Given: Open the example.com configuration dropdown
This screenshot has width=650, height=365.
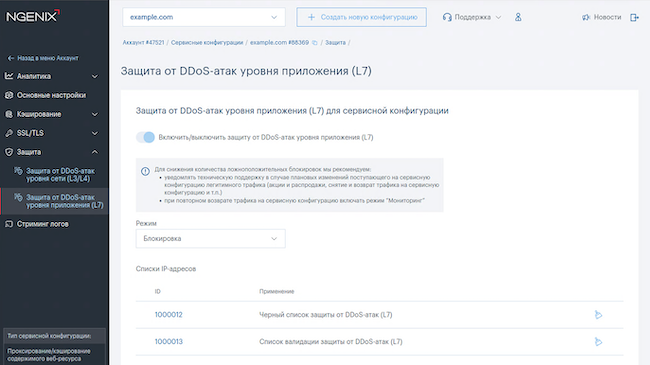Looking at the screenshot, I should (x=204, y=17).
